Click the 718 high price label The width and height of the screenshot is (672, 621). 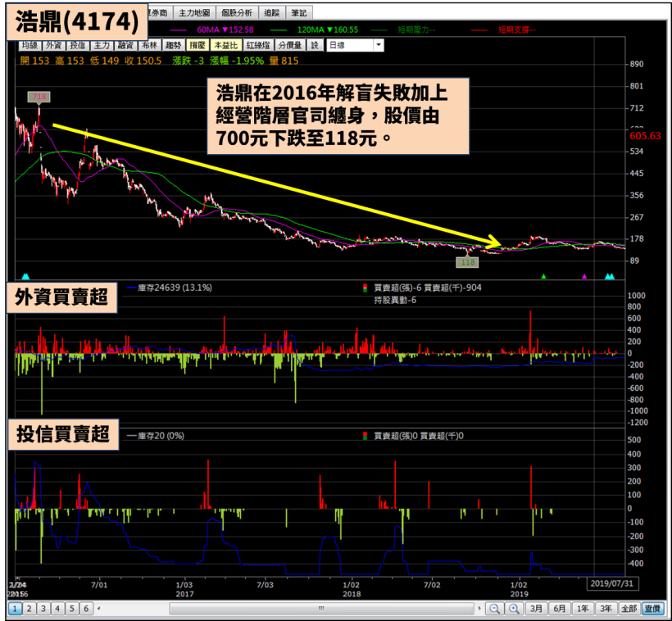coord(39,97)
